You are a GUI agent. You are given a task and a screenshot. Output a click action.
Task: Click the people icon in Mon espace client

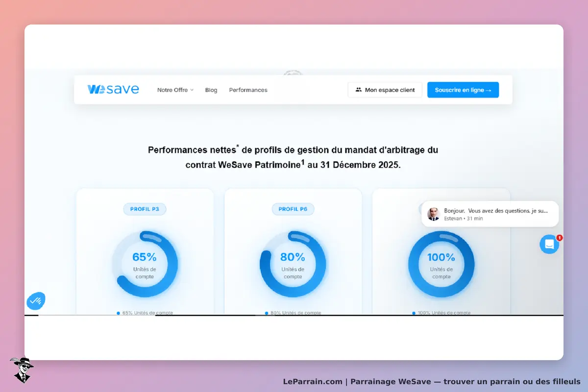click(x=359, y=90)
